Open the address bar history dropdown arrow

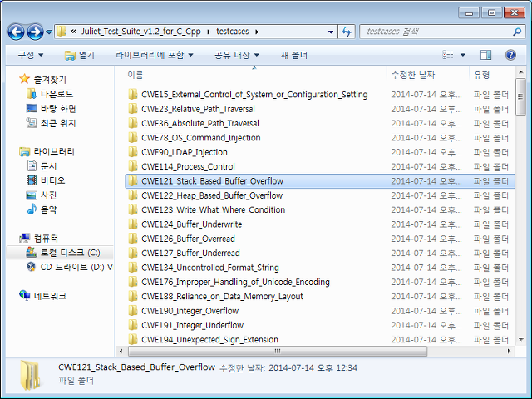[x=331, y=32]
